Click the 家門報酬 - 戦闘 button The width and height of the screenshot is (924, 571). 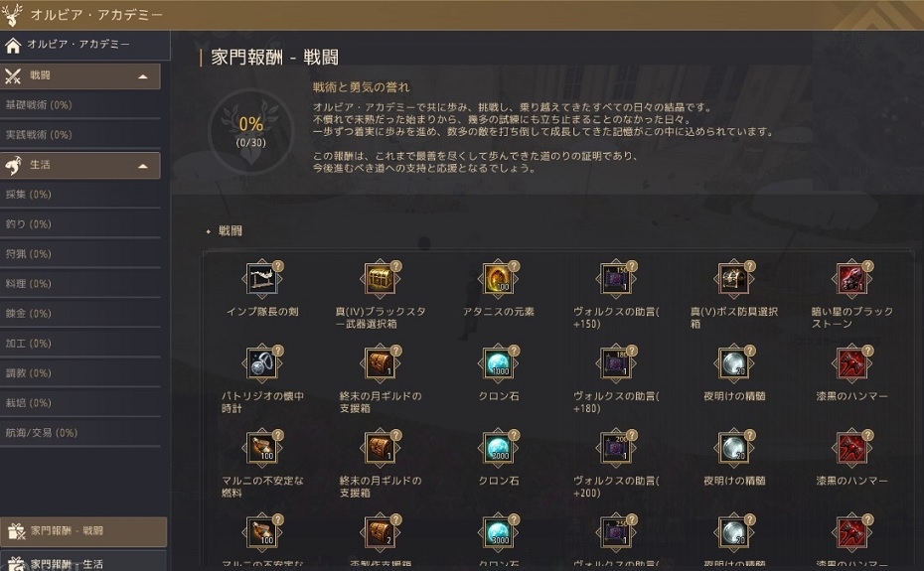coord(83,531)
